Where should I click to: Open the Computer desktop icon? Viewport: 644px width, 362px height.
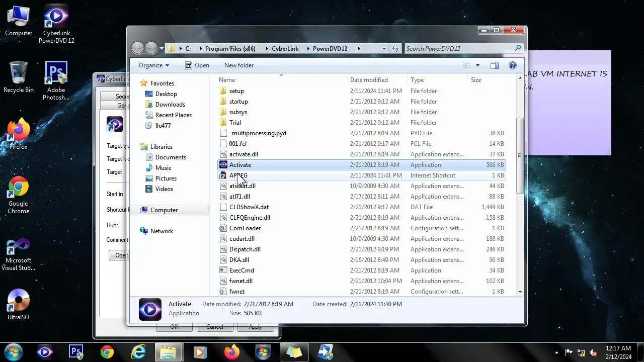pyautogui.click(x=19, y=21)
